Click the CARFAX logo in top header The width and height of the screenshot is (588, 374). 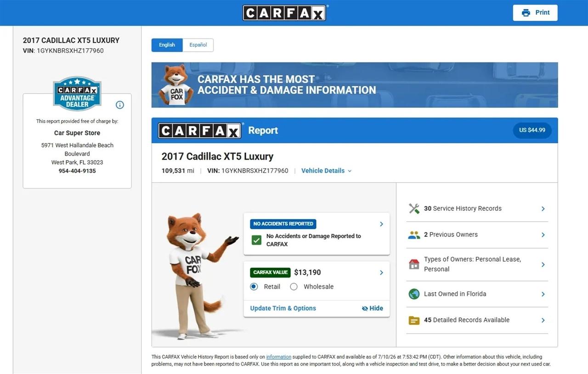tap(284, 13)
